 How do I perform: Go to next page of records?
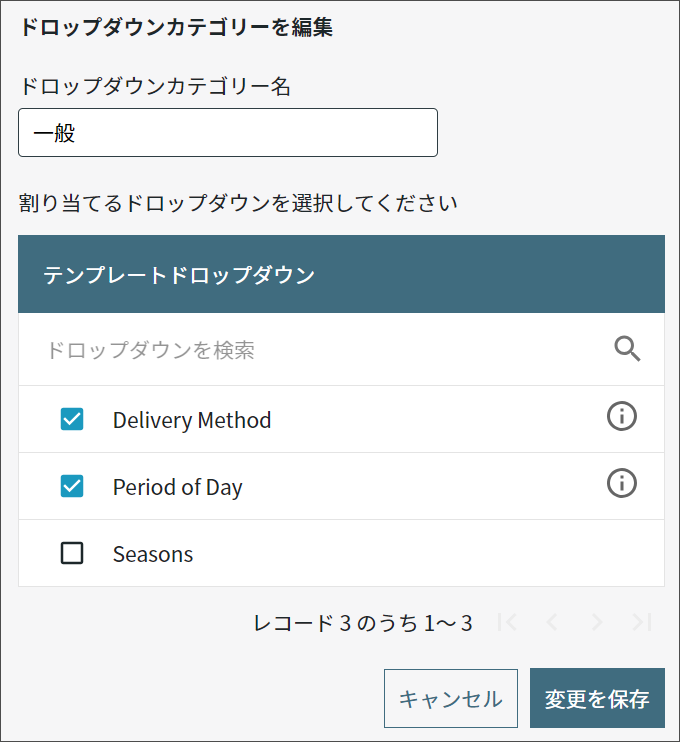[597, 622]
